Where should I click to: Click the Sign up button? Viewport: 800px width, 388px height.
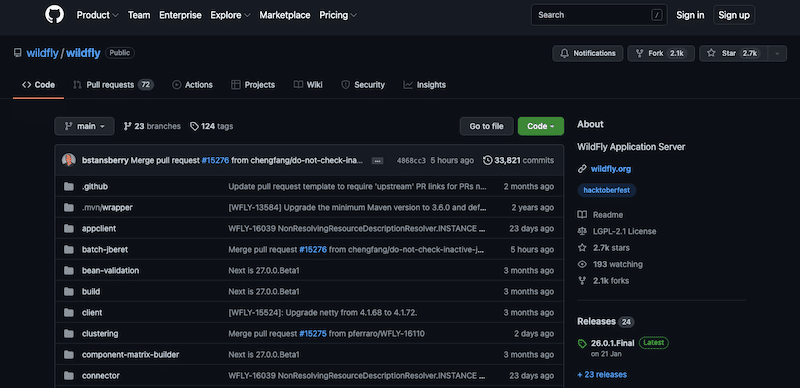pyautogui.click(x=734, y=15)
